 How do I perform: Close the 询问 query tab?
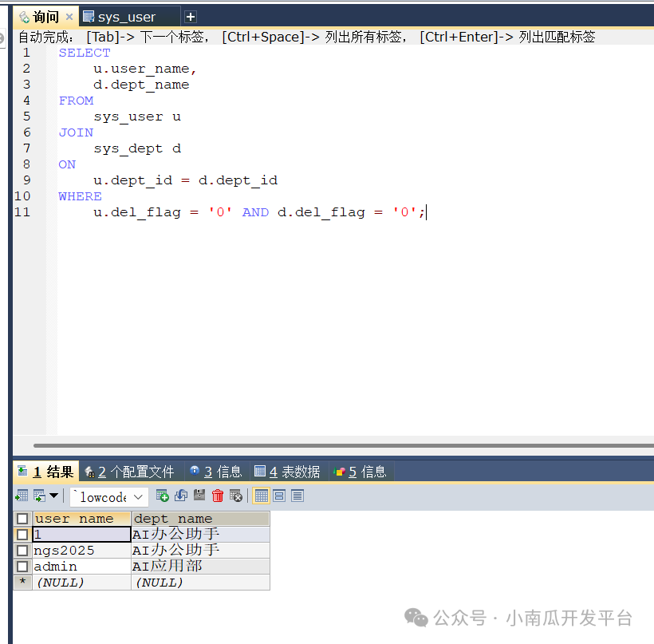tap(69, 17)
